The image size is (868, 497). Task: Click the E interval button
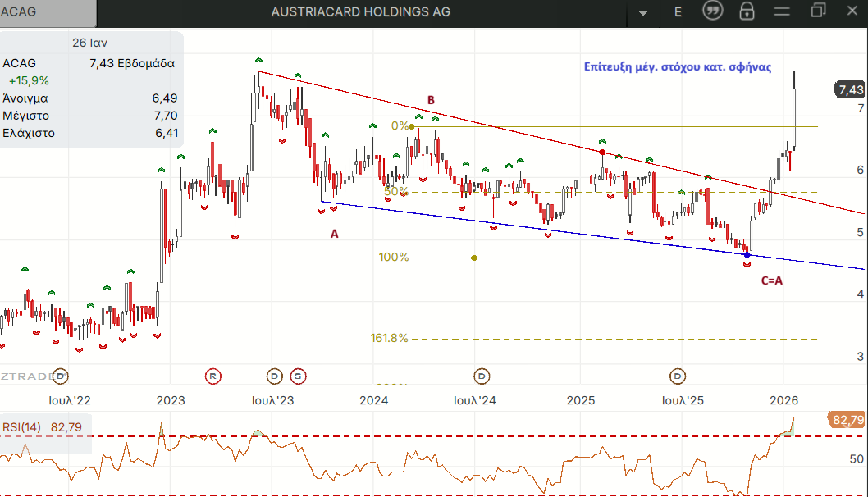click(678, 12)
